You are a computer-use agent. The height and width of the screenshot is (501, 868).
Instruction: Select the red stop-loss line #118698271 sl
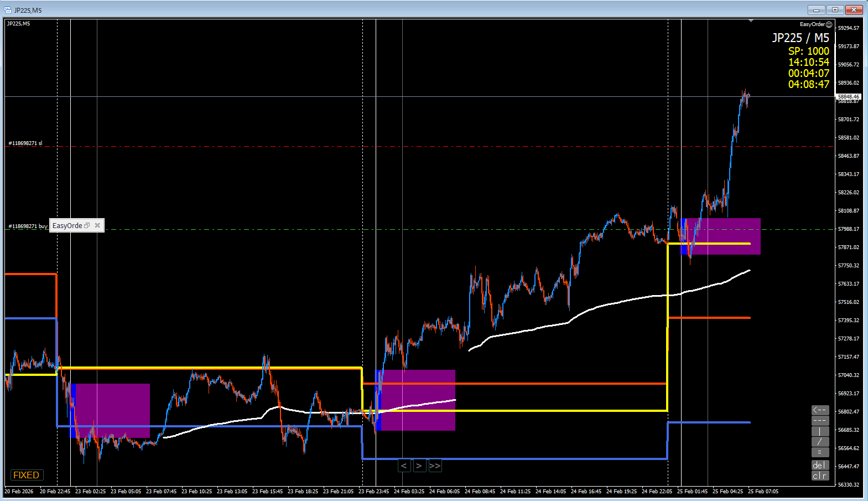pyautogui.click(x=25, y=143)
